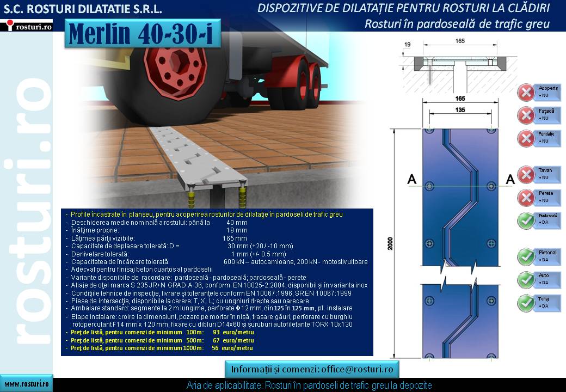Click the price line for minimum 100m orders
566x392 pixels.
(159, 332)
